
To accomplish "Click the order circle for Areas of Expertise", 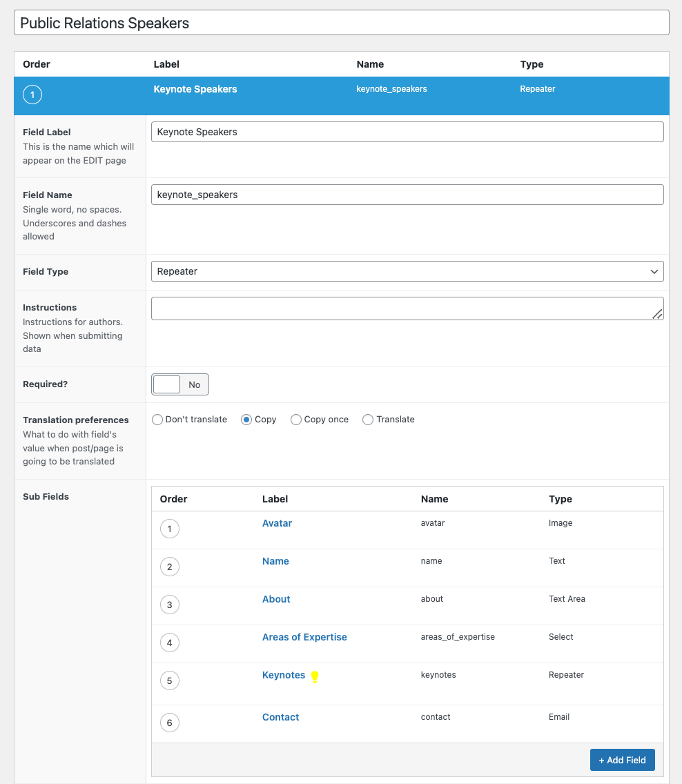I will pos(170,643).
